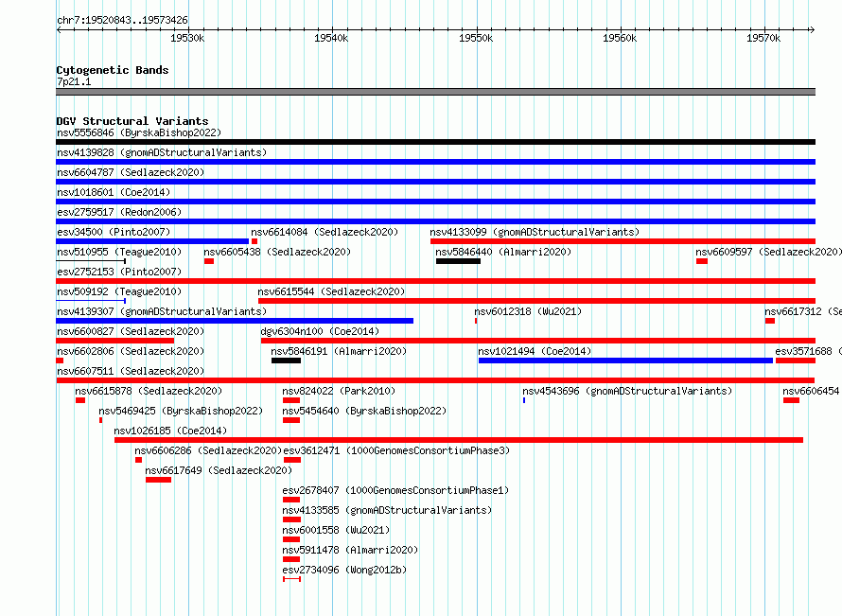Image resolution: width=842 pixels, height=616 pixels.
Task: Click nsv4139307 (gnomADStructuralVariants) label
Action: click(x=162, y=311)
